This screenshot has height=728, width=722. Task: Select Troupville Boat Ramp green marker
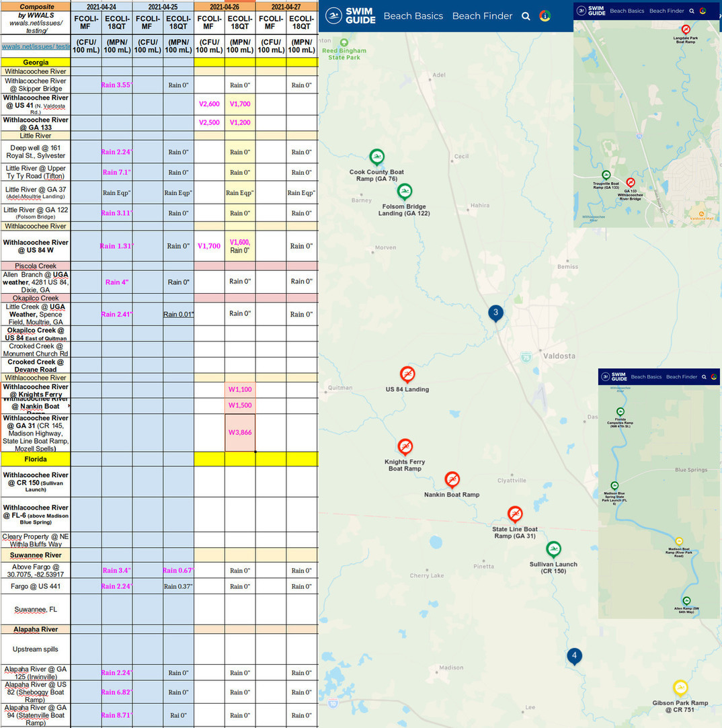[x=606, y=175]
